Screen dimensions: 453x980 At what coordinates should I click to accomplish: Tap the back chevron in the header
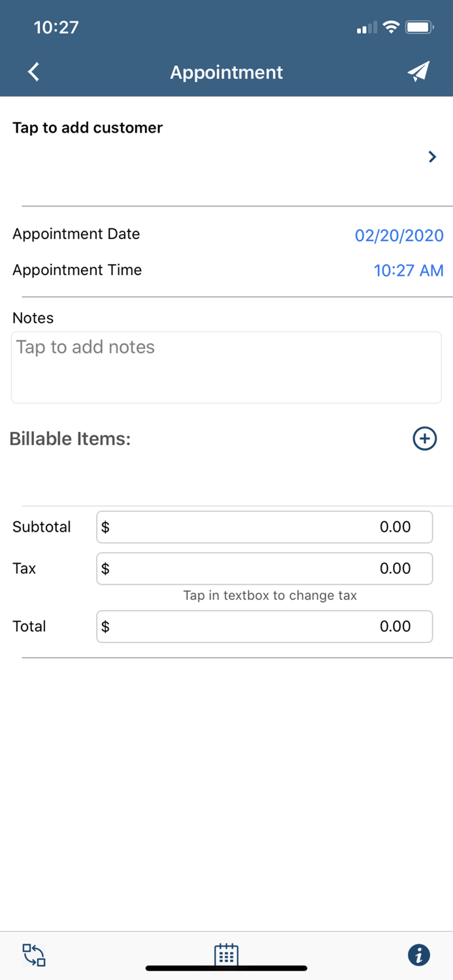[33, 72]
